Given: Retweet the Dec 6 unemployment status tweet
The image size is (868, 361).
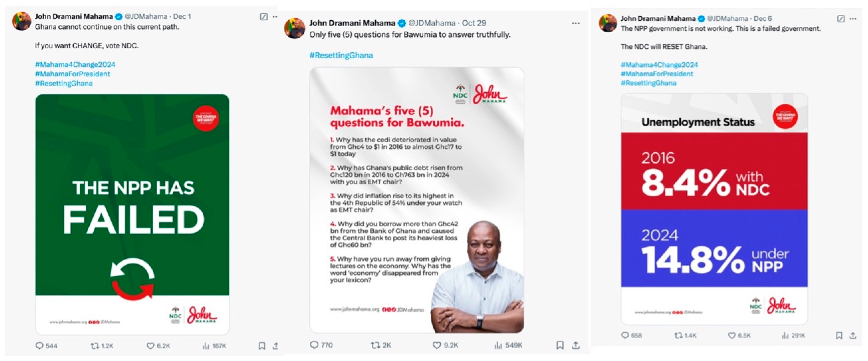Looking at the screenshot, I should [x=678, y=335].
